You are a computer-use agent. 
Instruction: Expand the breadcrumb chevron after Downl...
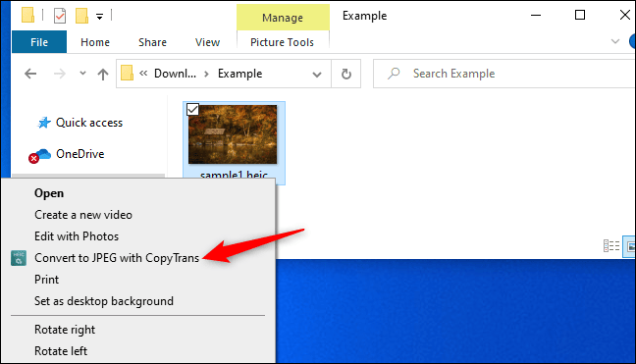coord(206,74)
